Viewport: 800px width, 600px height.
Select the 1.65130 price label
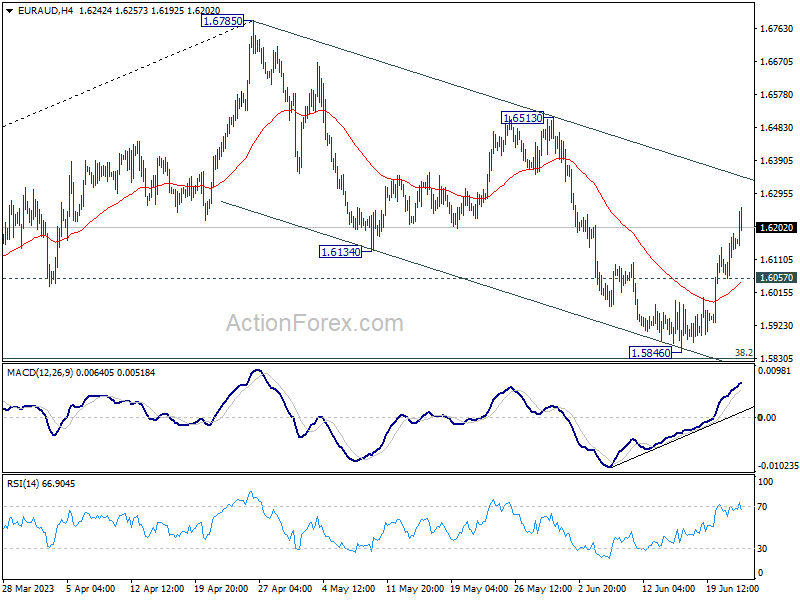[523, 118]
